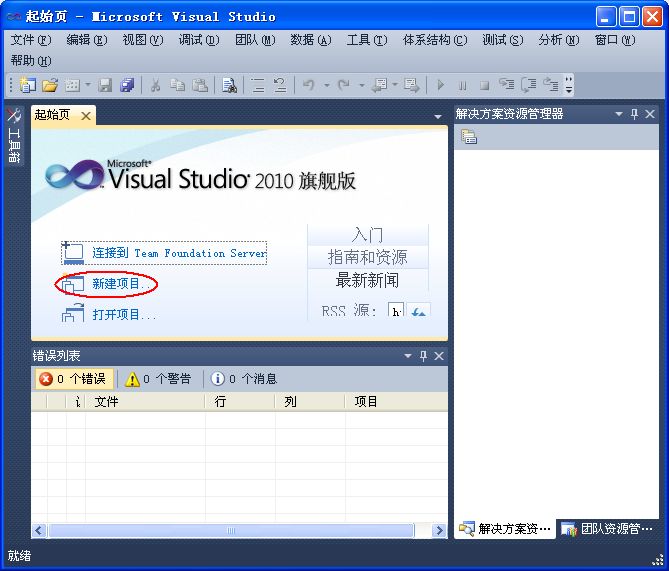
Task: Open the Undo history dropdown arrow
Action: 326,85
